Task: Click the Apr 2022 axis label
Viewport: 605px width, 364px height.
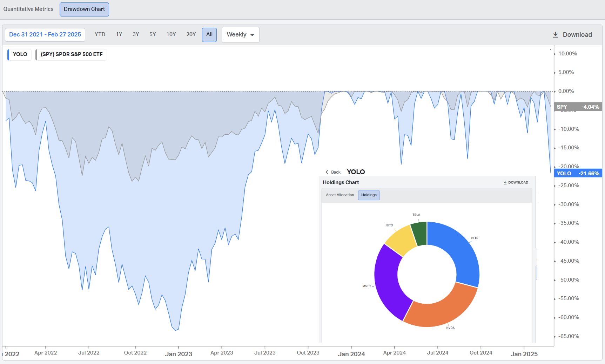Action: click(46, 353)
